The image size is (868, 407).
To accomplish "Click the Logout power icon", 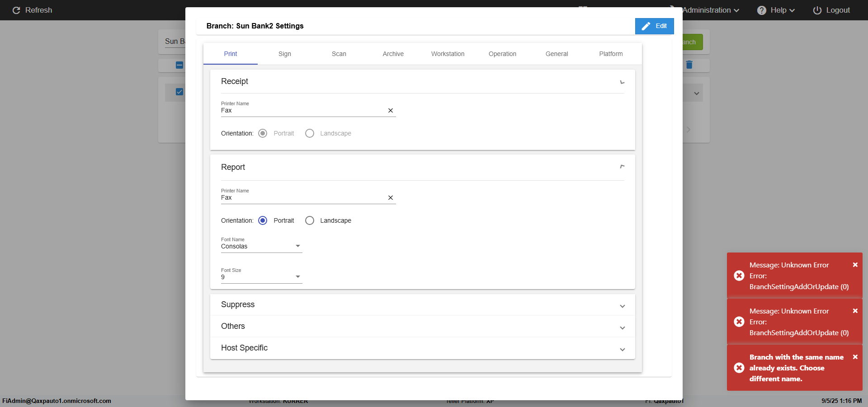I will tap(817, 10).
